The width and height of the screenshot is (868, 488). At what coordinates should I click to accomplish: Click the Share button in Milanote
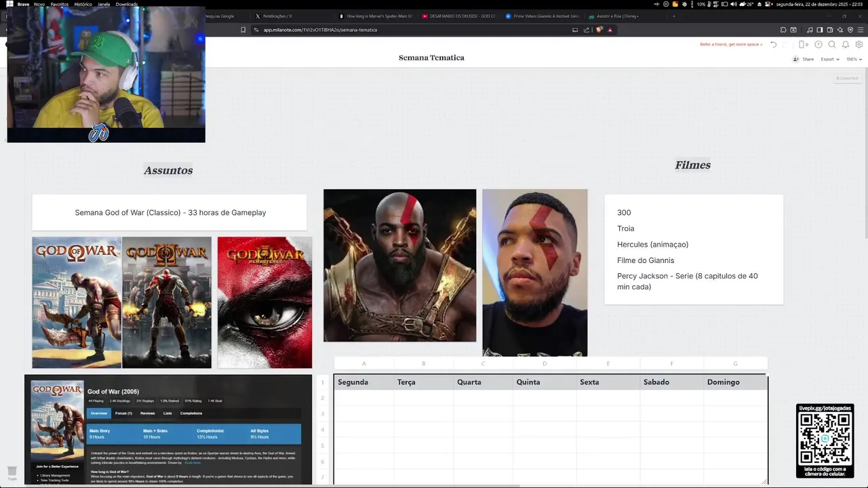click(804, 59)
